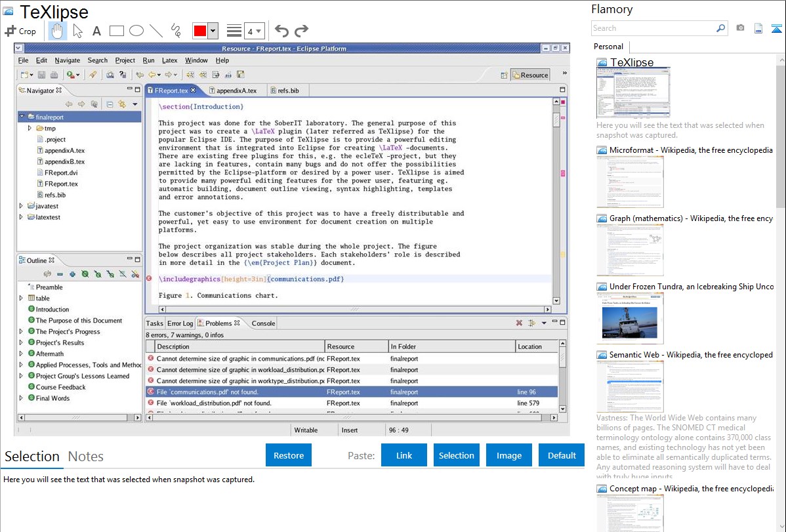Image resolution: width=786 pixels, height=532 pixels.
Task: Click the Navigator view menu dropdown
Action: pyautogui.click(x=135, y=104)
